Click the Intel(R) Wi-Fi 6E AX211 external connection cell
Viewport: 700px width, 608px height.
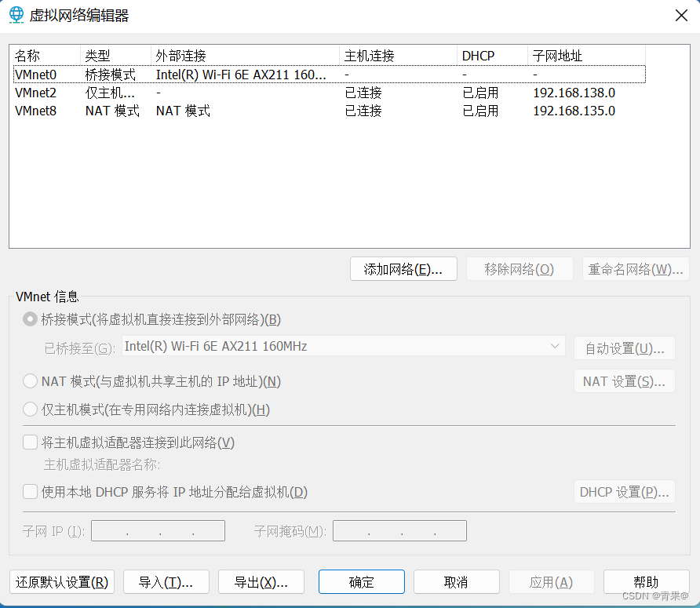(241, 75)
